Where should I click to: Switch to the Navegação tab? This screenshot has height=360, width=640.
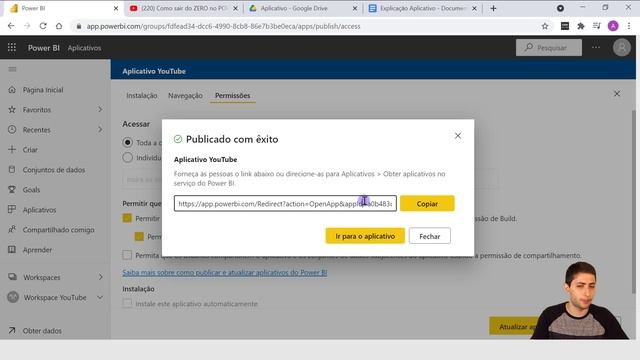pos(185,96)
